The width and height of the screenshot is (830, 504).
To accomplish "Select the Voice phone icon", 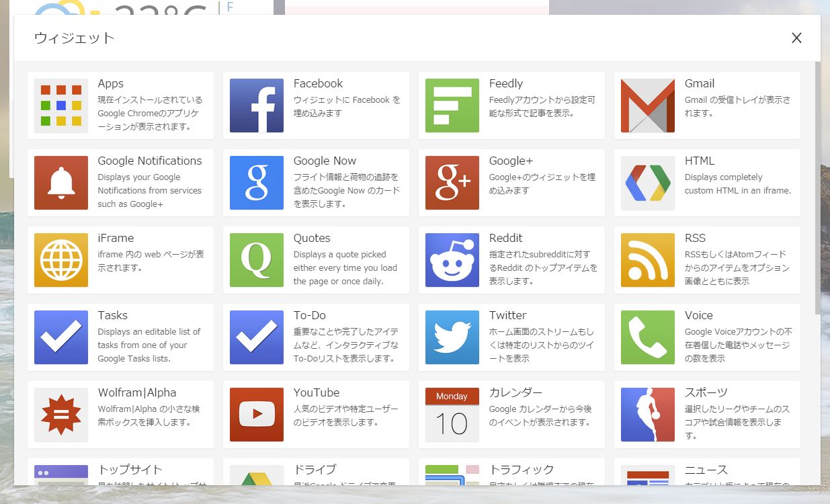I will point(648,337).
